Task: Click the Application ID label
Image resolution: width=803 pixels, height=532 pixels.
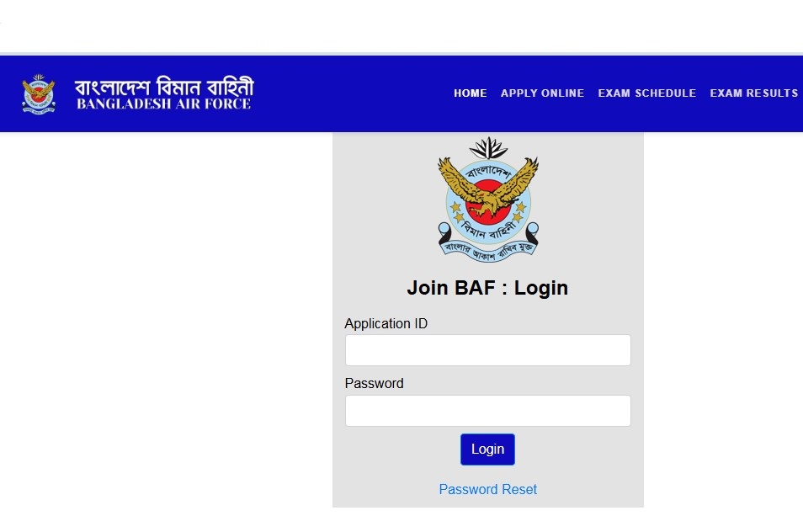Action: click(386, 323)
